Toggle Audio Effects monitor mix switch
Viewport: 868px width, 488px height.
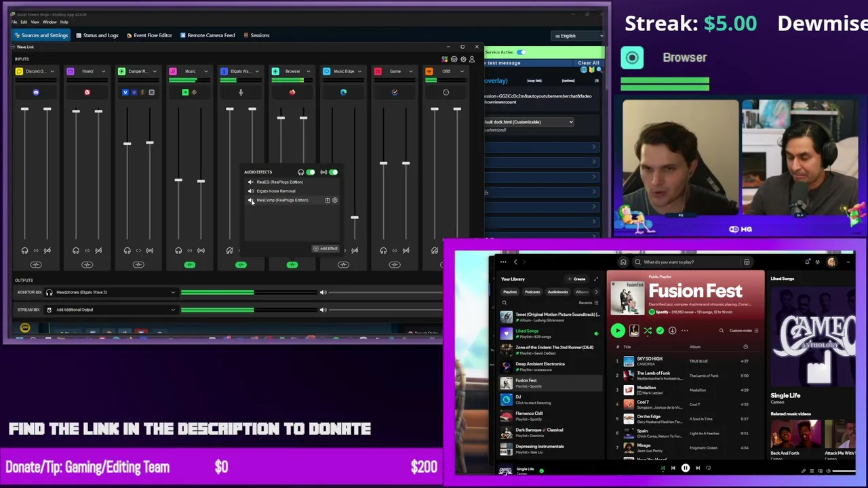pos(310,172)
